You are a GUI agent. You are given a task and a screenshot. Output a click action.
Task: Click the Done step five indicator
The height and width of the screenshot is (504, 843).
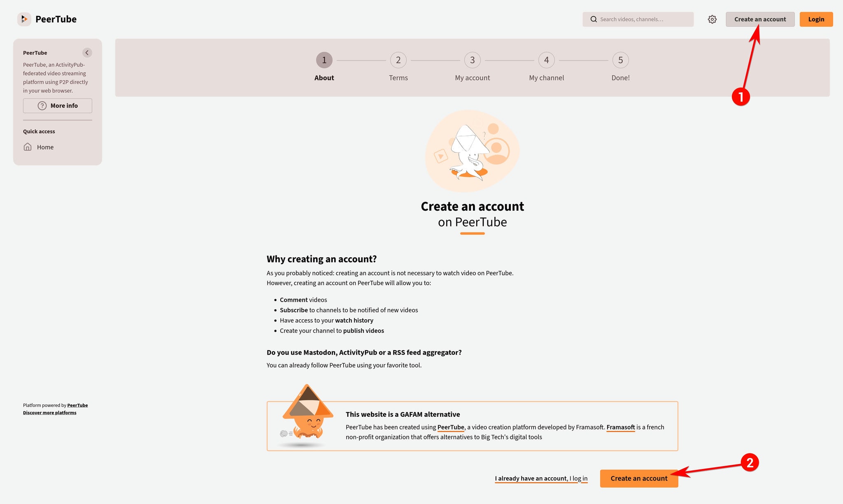pyautogui.click(x=620, y=59)
